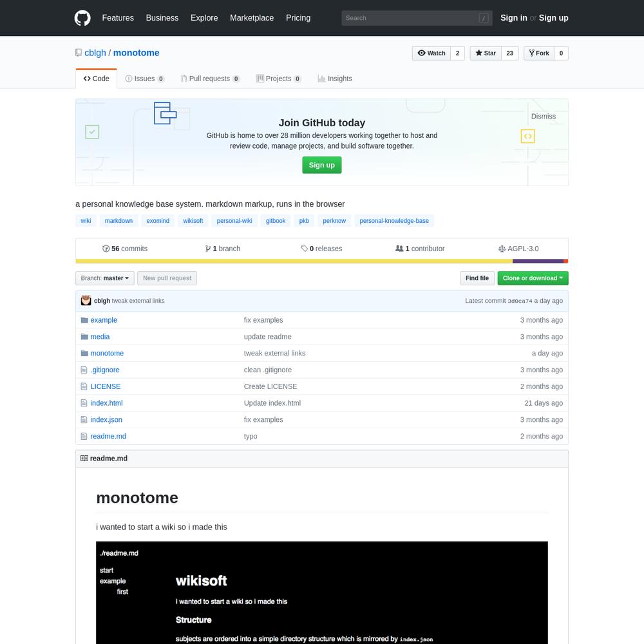Open the Projects tab
Image resolution: width=644 pixels, height=644 pixels.
coord(279,79)
